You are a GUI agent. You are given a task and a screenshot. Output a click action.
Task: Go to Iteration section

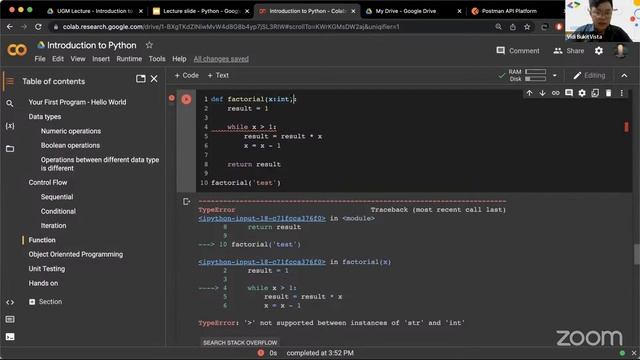[x=53, y=226]
